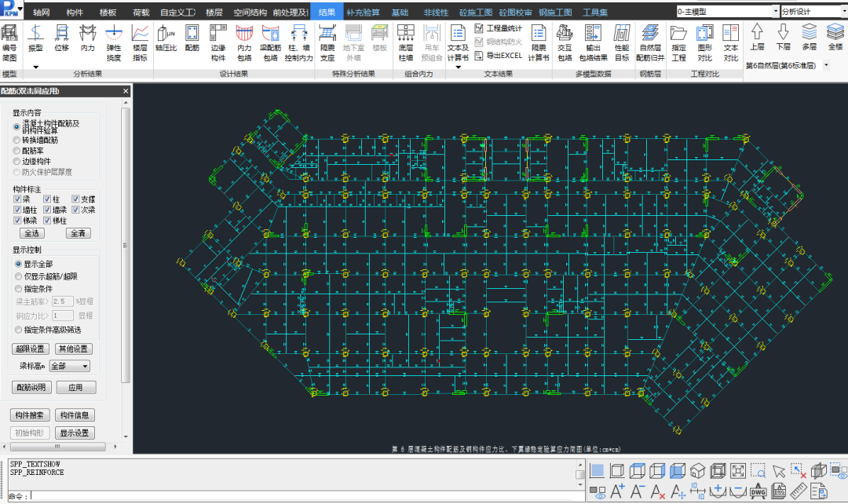848x504 pixels.
Task: Select 仅显示超筋/超限 radio option
Action: pyautogui.click(x=18, y=276)
